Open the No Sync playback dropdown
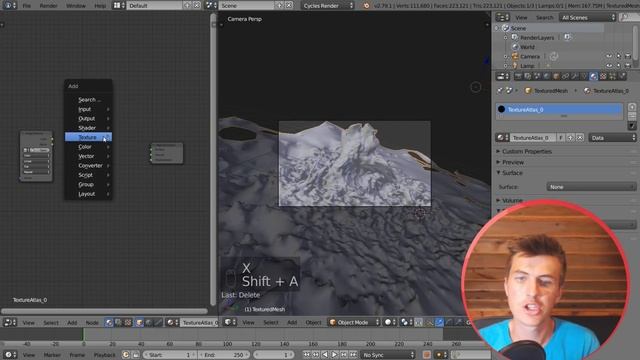This screenshot has width=640, height=360. 387,355
